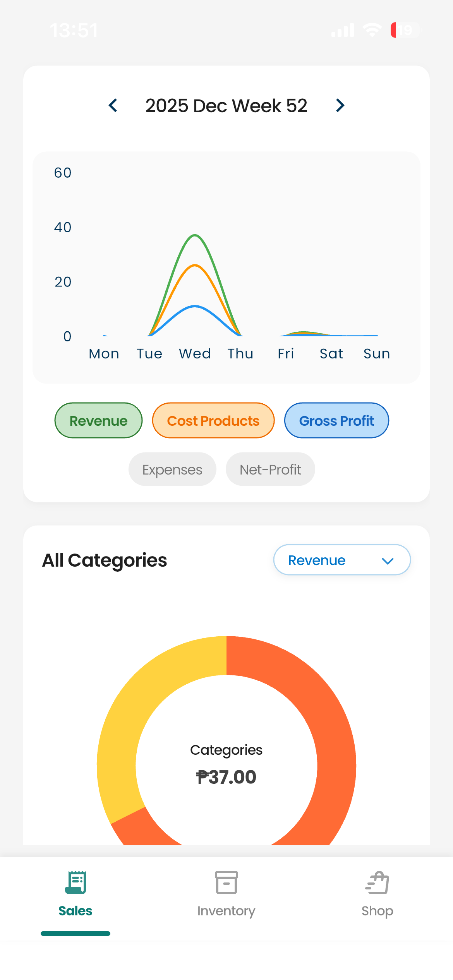Toggle the Gross Profit series chip

336,420
